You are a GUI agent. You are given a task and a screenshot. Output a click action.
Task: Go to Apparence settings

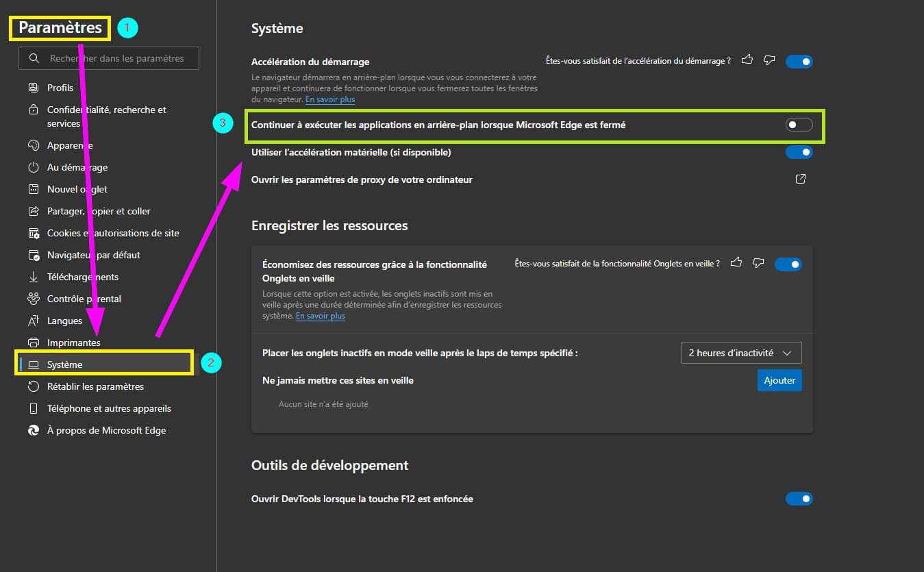coord(70,145)
